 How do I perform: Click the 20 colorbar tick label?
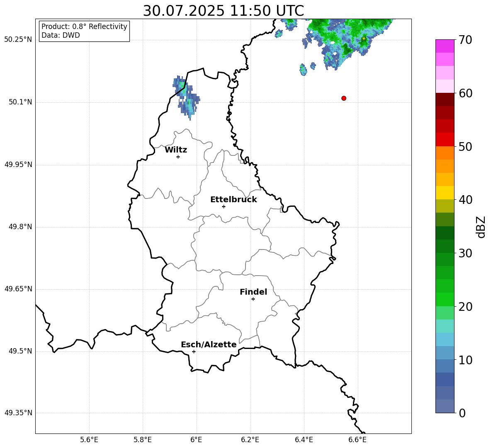pos(465,307)
